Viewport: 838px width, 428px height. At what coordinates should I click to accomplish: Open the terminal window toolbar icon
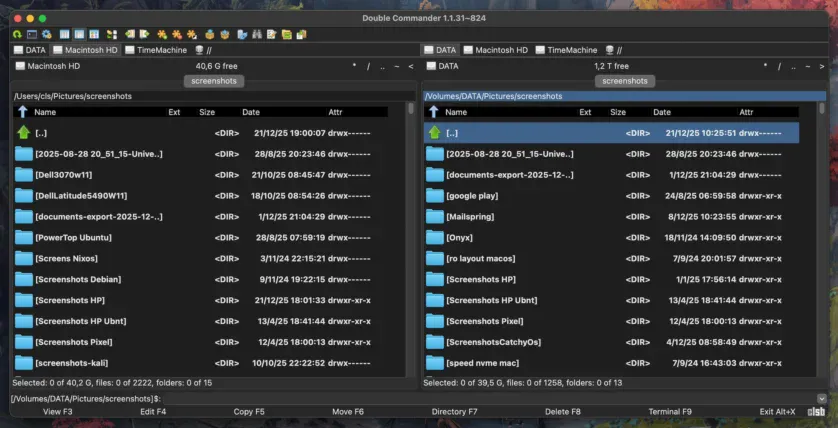coord(32,34)
